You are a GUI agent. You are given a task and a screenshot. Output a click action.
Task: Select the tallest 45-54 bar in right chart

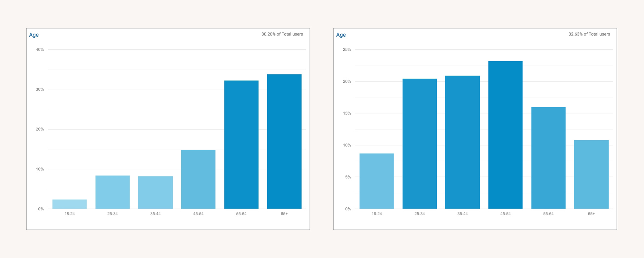(x=505, y=135)
